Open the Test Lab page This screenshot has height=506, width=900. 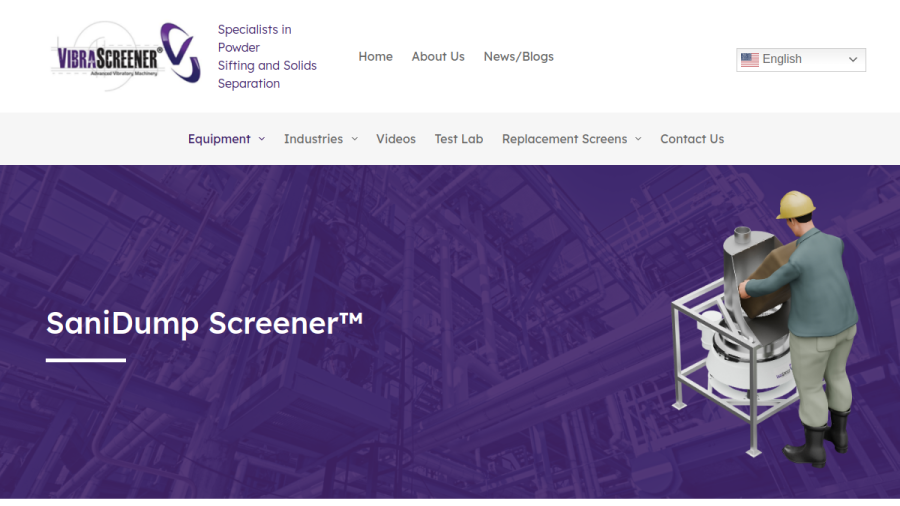point(459,139)
